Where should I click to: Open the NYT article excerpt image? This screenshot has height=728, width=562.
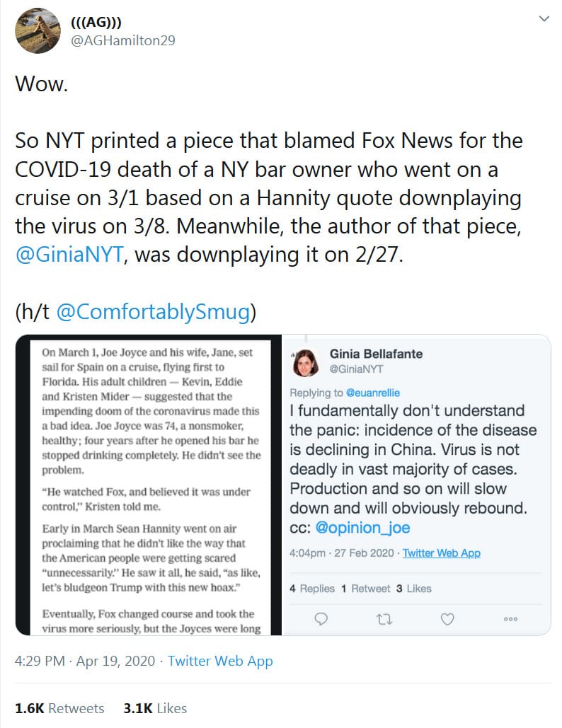pyautogui.click(x=148, y=487)
